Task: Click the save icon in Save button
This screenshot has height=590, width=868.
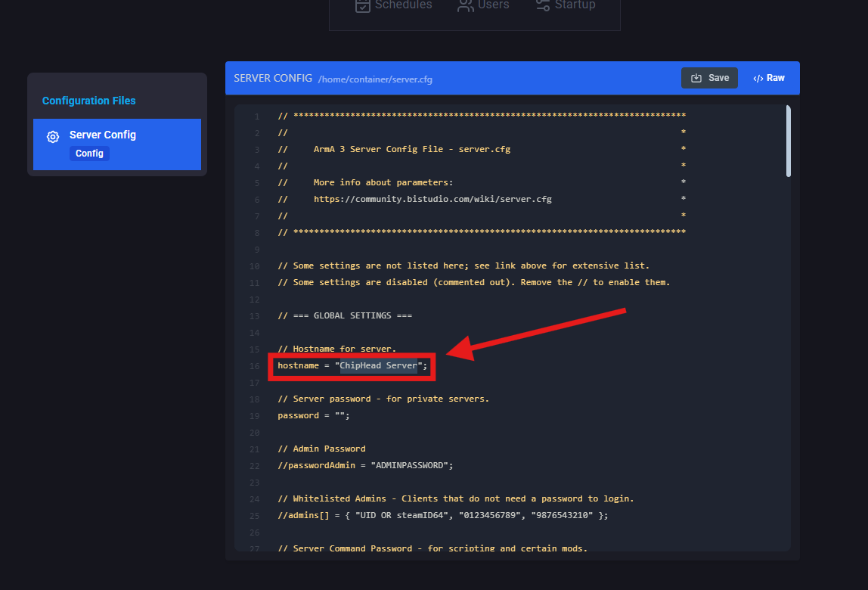Action: click(696, 78)
